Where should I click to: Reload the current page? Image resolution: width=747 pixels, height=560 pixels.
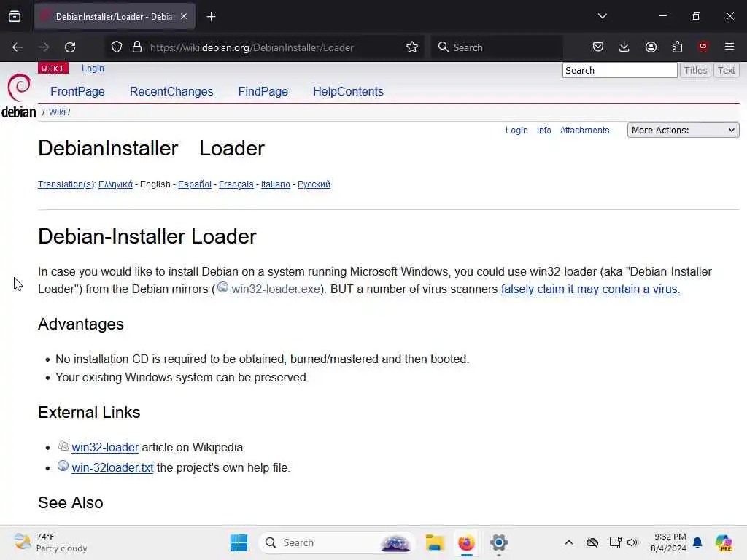click(x=70, y=47)
